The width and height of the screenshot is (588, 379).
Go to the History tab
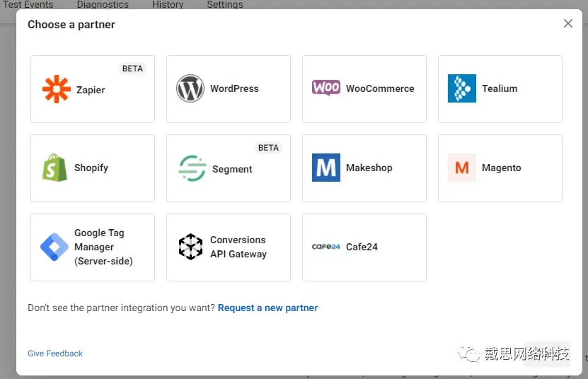[168, 4]
